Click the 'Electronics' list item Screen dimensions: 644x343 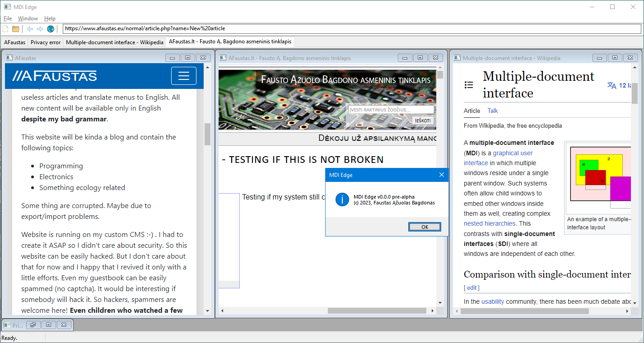coord(56,176)
